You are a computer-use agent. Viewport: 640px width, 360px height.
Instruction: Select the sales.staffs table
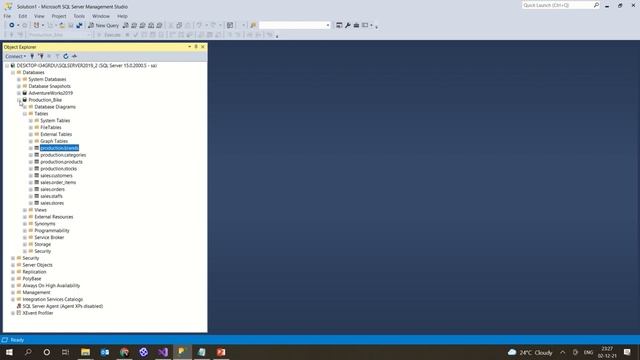(51, 196)
